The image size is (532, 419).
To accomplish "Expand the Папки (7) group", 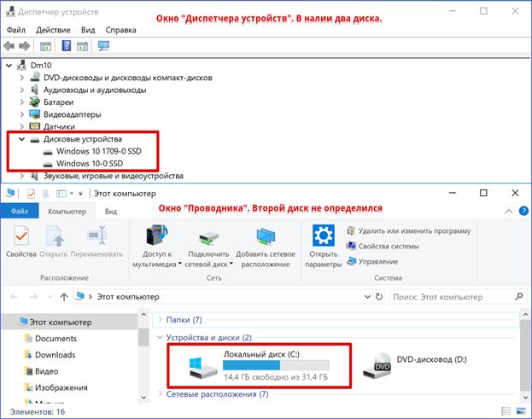I will point(161,319).
